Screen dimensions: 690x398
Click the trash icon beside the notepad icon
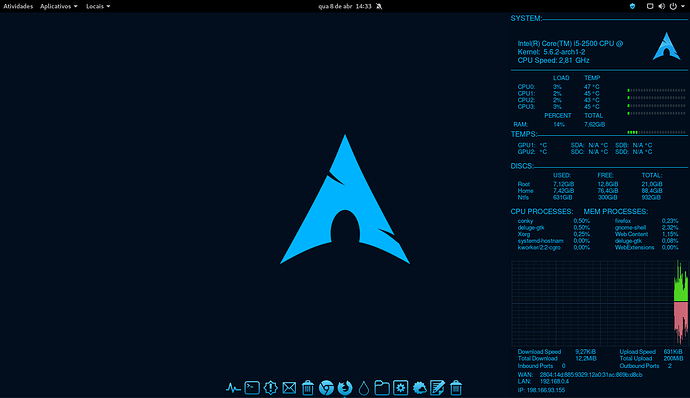coord(456,388)
